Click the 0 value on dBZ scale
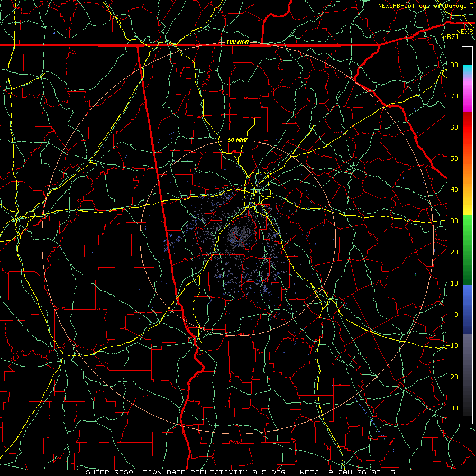The height and width of the screenshot is (476, 476). pyautogui.click(x=456, y=315)
